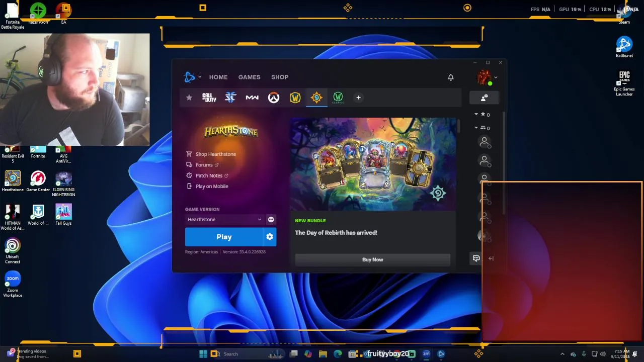This screenshot has width=644, height=362.
Task: Open the add friend settings button
Action: (484, 98)
